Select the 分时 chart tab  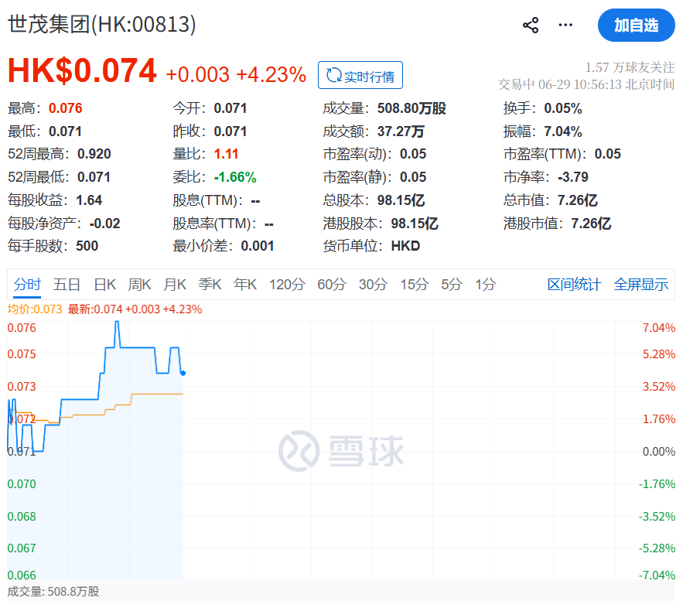point(27,285)
